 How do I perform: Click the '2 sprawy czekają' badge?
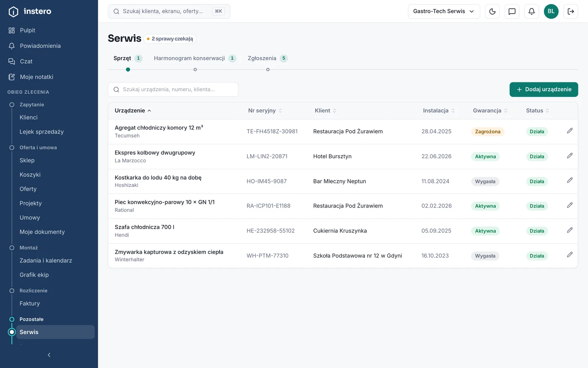170,39
